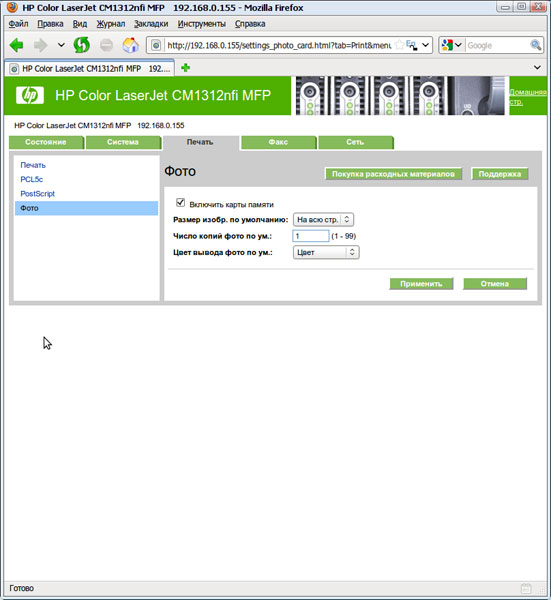This screenshot has width=551, height=600.
Task: Open the PostScript sidebar link
Action: [x=37, y=194]
